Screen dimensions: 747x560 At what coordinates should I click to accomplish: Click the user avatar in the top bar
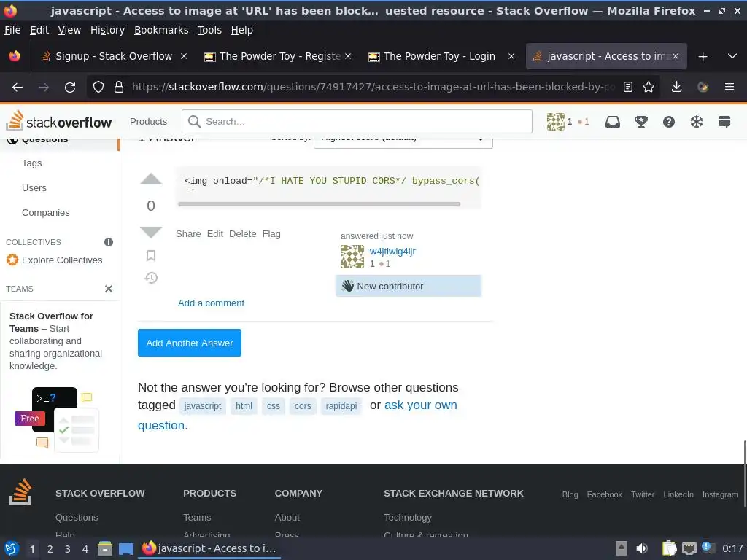tap(555, 122)
